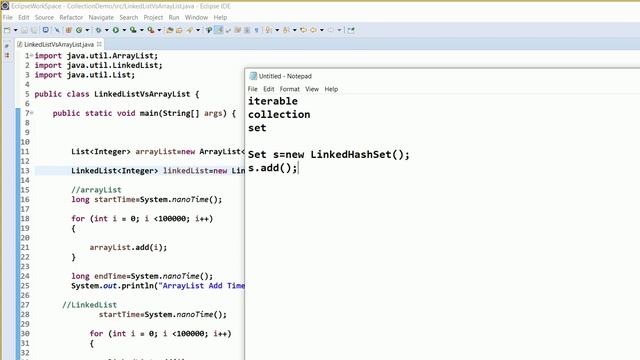
Task: Open Notepad File menu
Action: tap(253, 89)
